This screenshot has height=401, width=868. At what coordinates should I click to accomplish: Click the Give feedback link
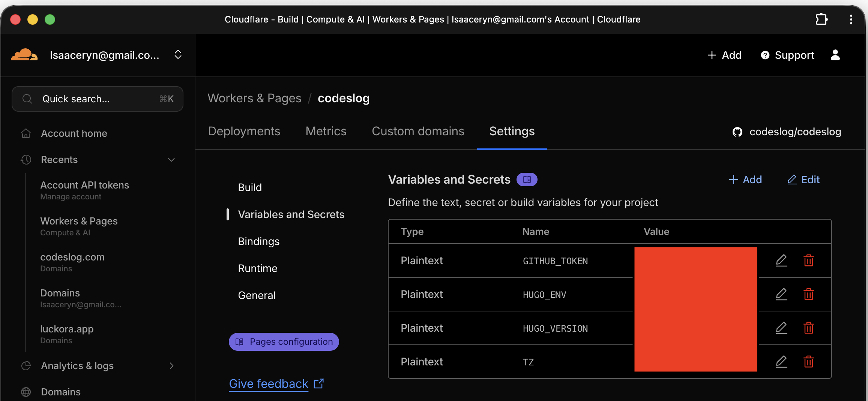pyautogui.click(x=268, y=383)
